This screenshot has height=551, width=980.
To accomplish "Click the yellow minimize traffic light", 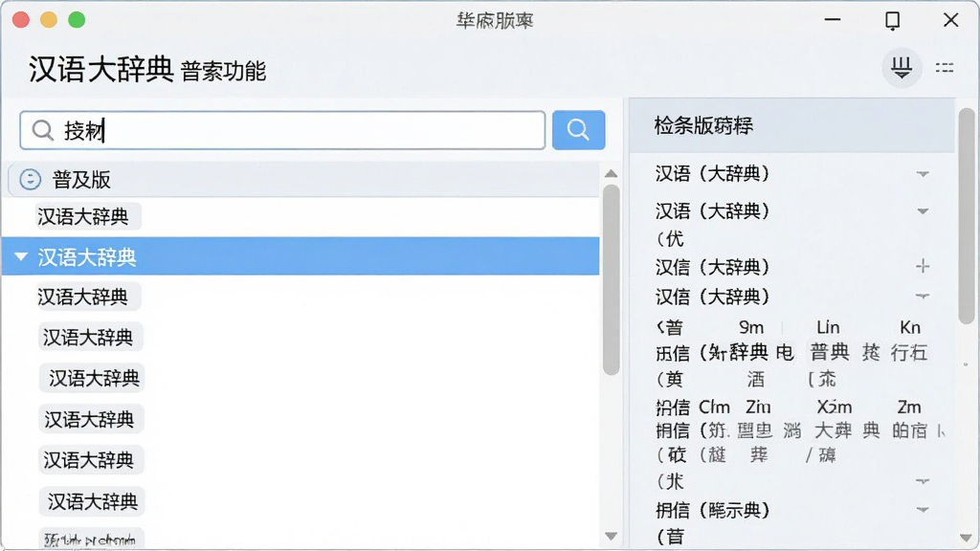I will (49, 20).
